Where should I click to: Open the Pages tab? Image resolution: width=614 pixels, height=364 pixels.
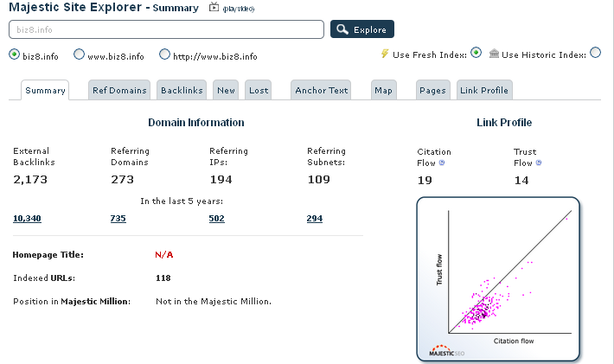(x=432, y=91)
